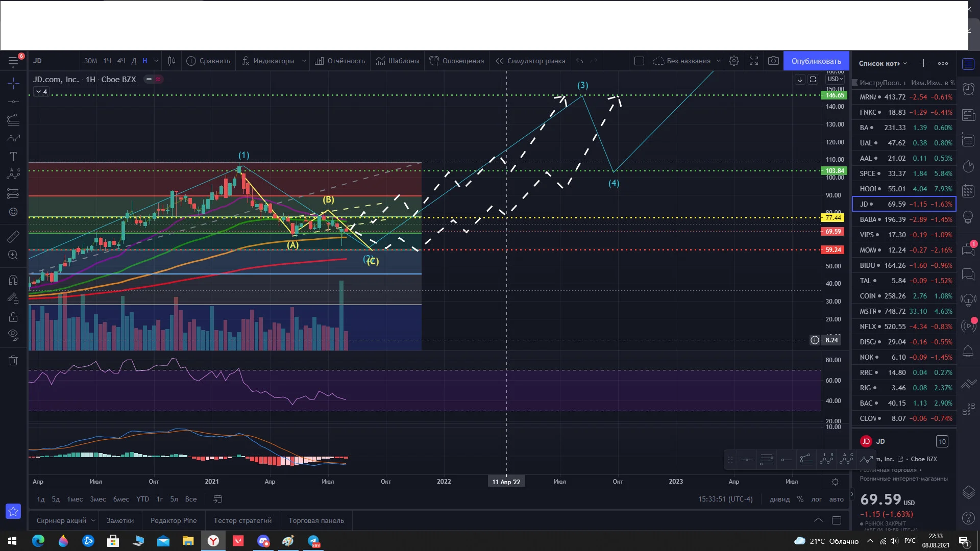
Task: Select the zoom in tool
Action: pyautogui.click(x=13, y=255)
